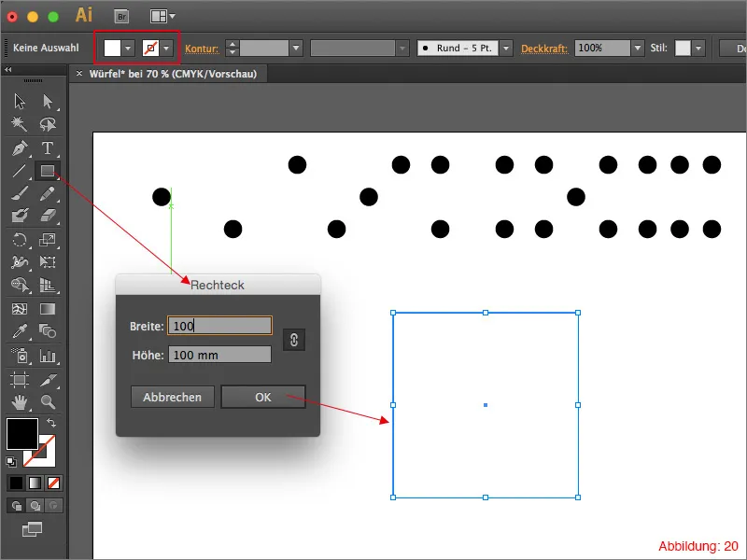Click the toolbar black fill swatch
Viewport: 747px width, 560px height.
coord(21,434)
